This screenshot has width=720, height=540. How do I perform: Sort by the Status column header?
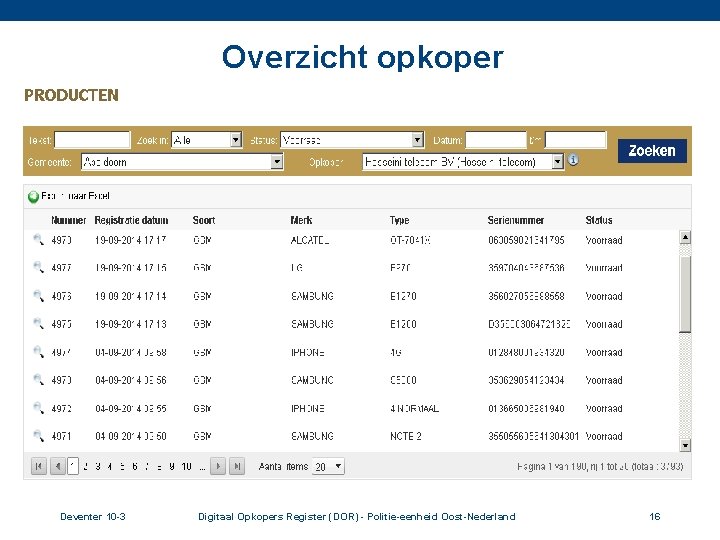pos(599,220)
